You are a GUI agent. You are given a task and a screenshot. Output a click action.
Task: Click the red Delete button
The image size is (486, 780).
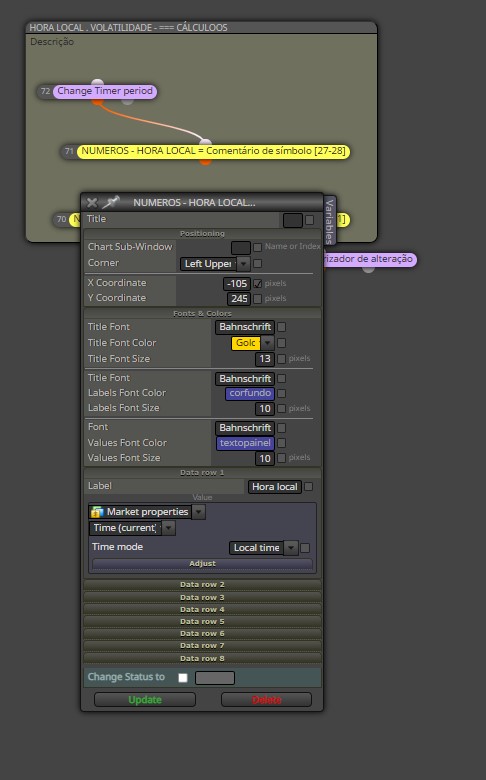coord(266,700)
